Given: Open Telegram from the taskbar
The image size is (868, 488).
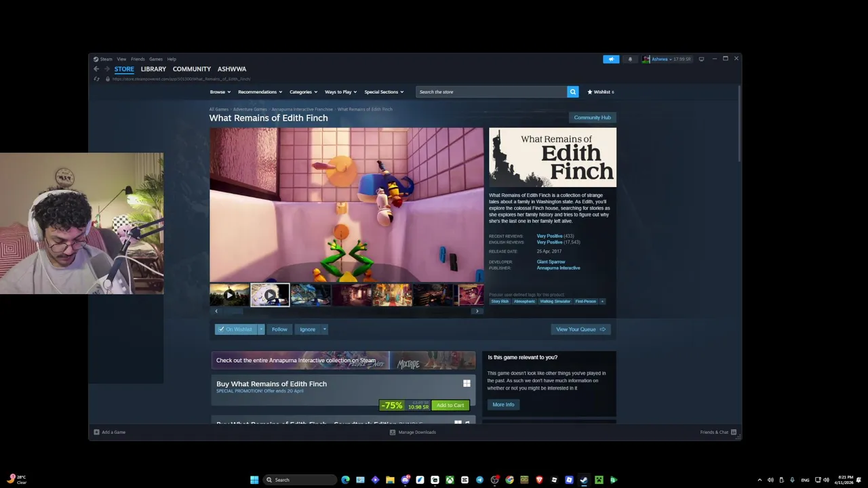Looking at the screenshot, I should tap(479, 480).
